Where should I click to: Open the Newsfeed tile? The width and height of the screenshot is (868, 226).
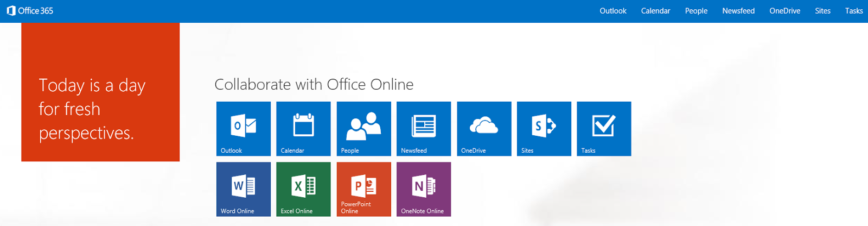424,129
